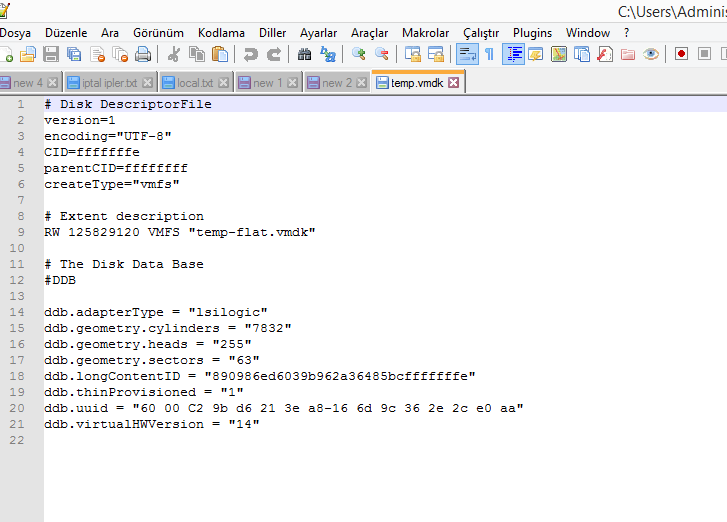Click the Undo arrow icon
Image resolution: width=727 pixels, height=522 pixels.
pos(251,54)
